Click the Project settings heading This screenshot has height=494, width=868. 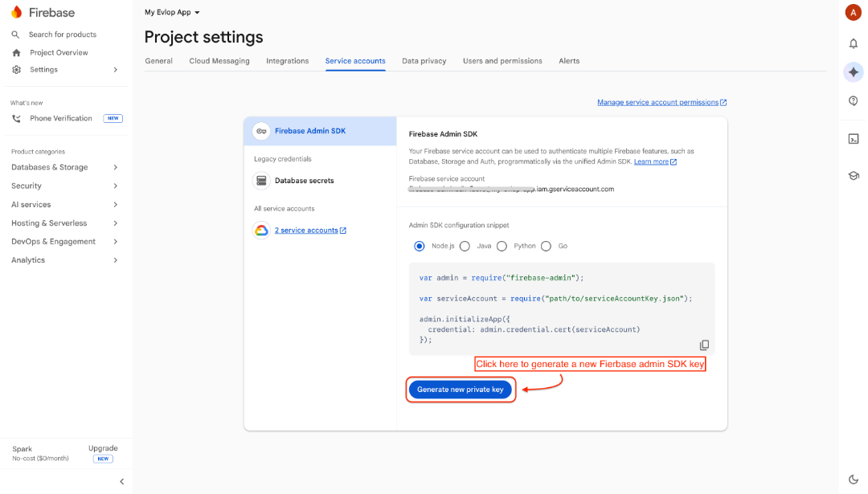pyautogui.click(x=203, y=37)
